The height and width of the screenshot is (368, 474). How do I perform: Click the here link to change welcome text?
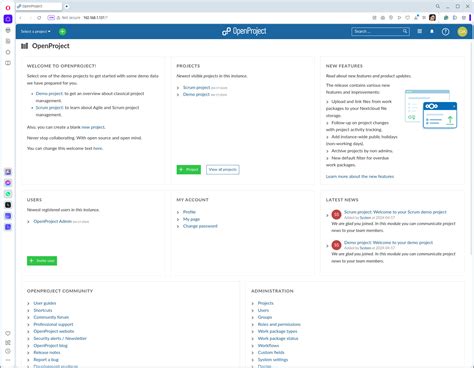[98, 148]
